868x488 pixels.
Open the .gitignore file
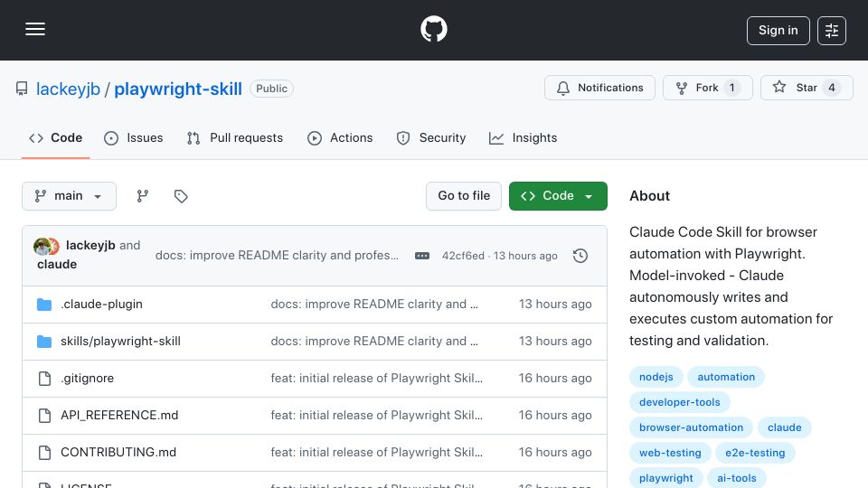click(x=88, y=379)
